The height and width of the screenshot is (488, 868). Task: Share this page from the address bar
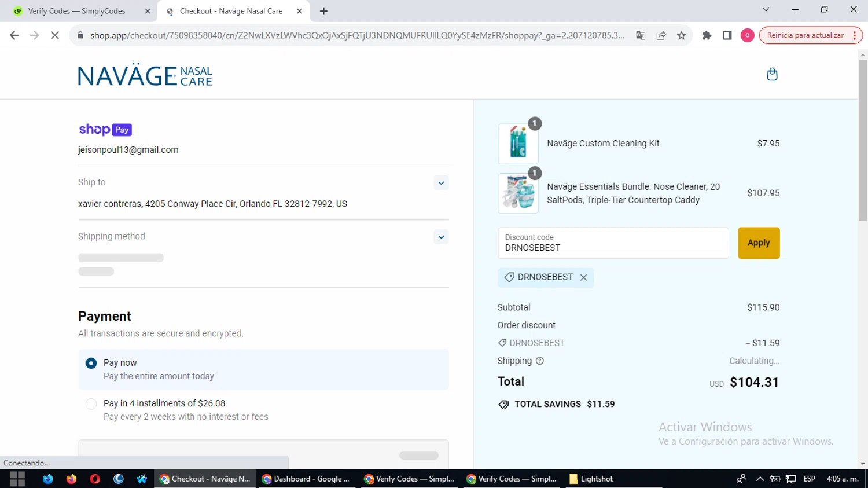click(661, 35)
